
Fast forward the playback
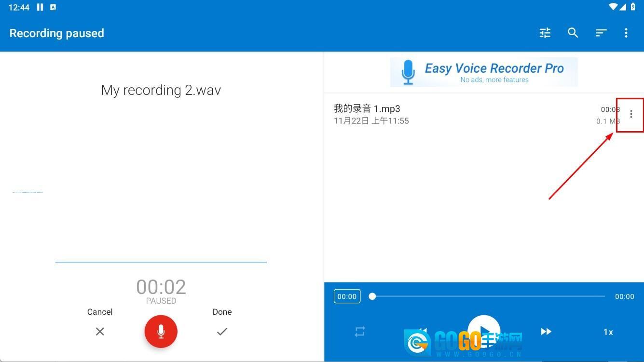coord(546,332)
